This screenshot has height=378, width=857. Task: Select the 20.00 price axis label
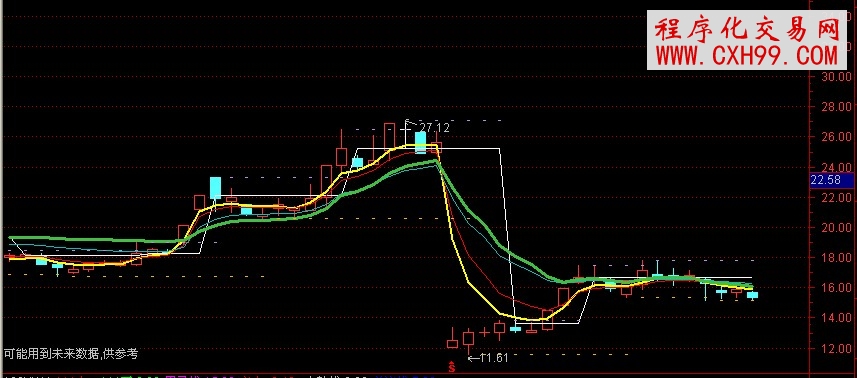(836, 227)
